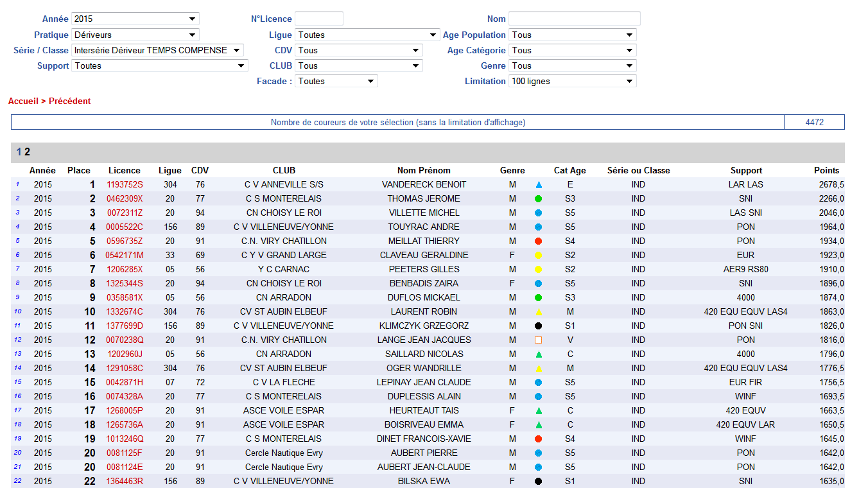The width and height of the screenshot is (868, 488).
Task: Open licence 0542171M
Action: 125,255
